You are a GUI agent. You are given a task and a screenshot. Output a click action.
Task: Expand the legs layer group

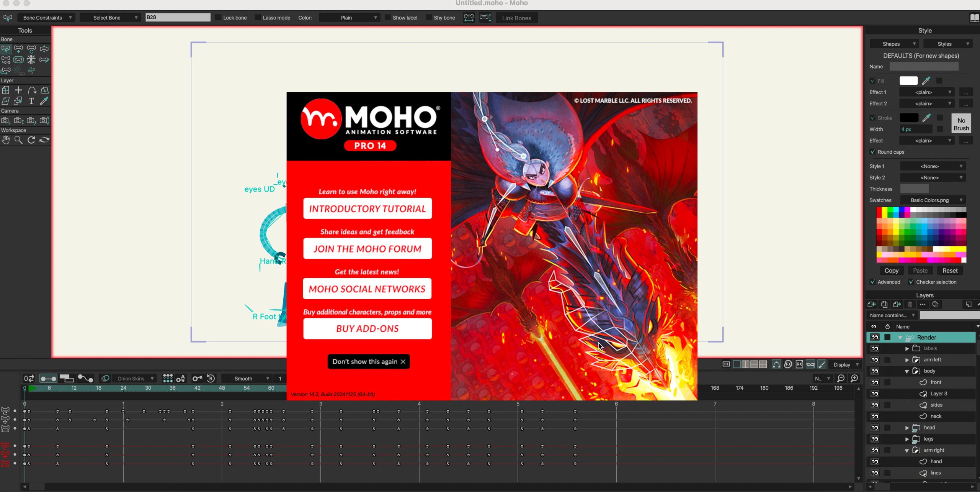(x=907, y=439)
